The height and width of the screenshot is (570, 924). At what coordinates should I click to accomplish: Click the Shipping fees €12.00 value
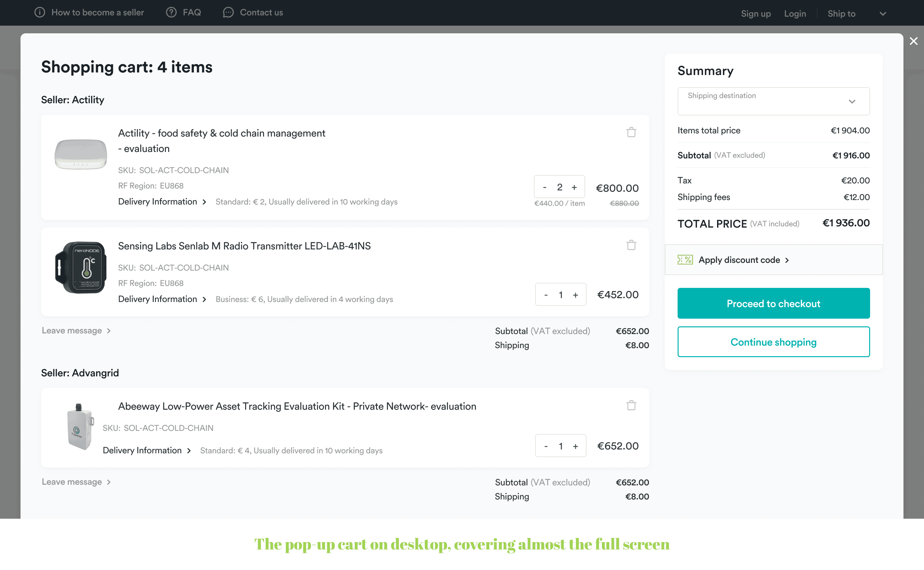[856, 197]
